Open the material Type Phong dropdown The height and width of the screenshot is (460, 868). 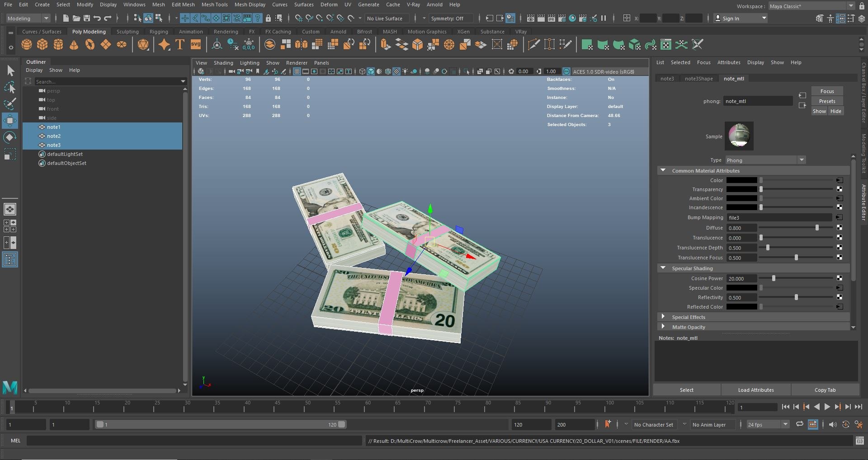pyautogui.click(x=765, y=160)
